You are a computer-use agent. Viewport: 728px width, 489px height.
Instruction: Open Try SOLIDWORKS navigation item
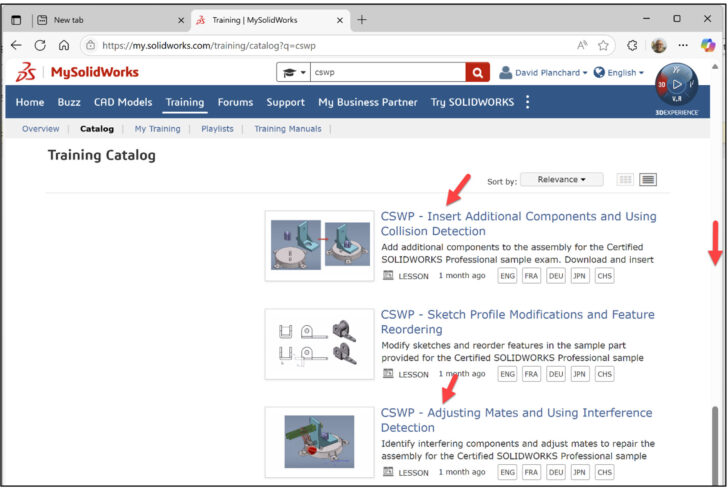pyautogui.click(x=472, y=102)
